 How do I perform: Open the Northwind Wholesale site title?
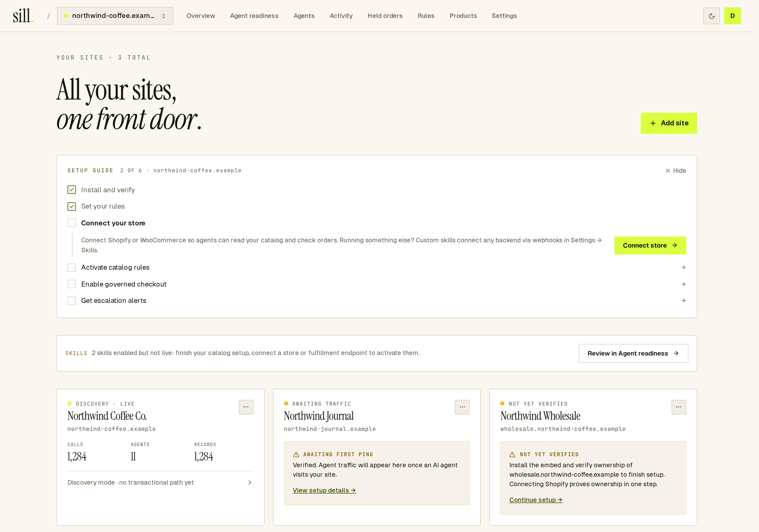[x=540, y=416]
